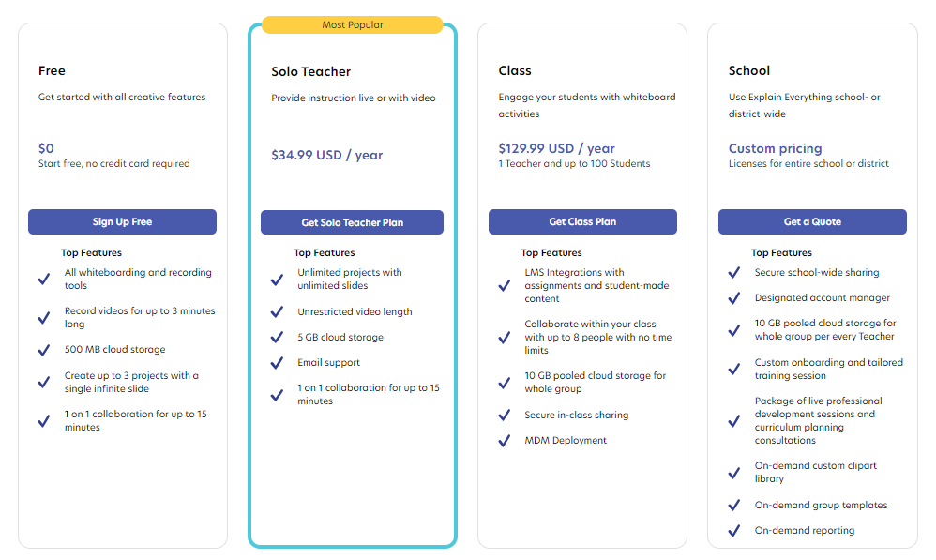The width and height of the screenshot is (936, 560).
Task: Click checkmark beside Email support
Action: coord(277,363)
